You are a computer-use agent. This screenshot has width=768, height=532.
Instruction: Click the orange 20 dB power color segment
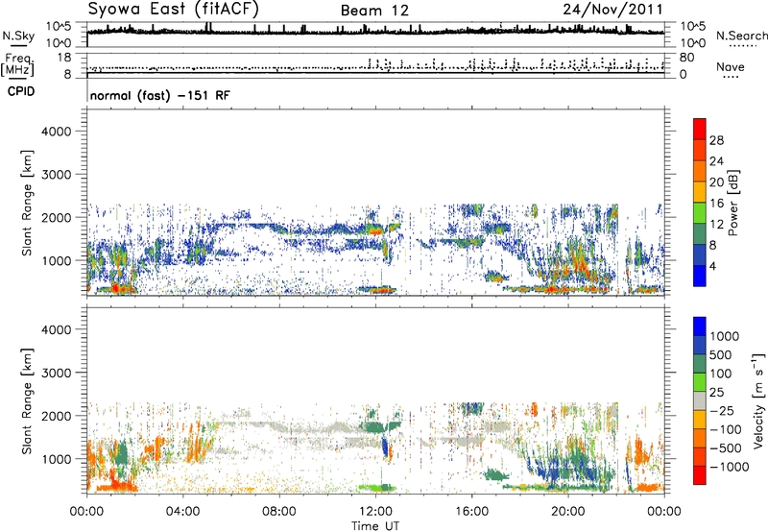point(700,171)
